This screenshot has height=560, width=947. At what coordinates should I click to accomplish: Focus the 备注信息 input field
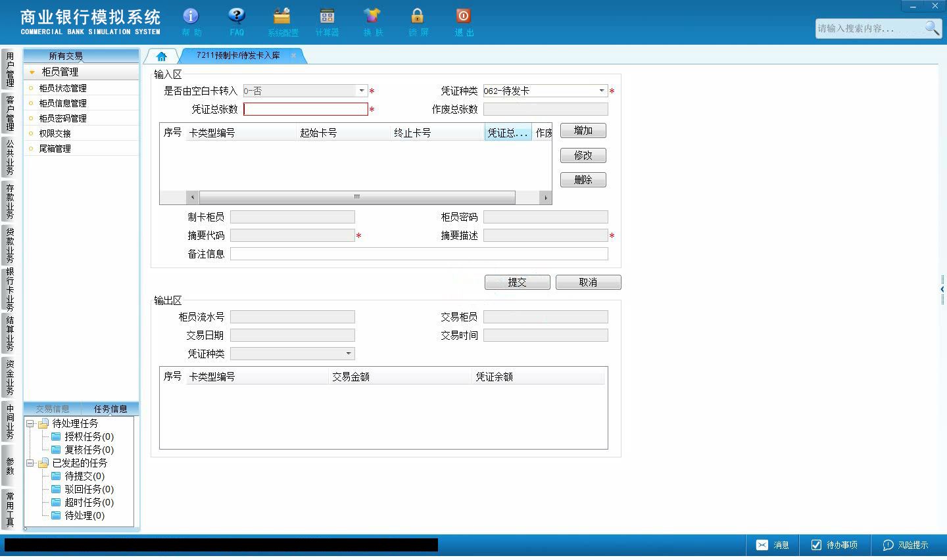(x=419, y=254)
